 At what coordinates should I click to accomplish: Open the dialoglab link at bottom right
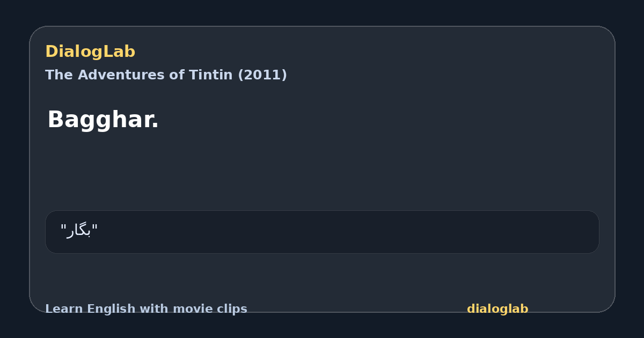pos(497,309)
